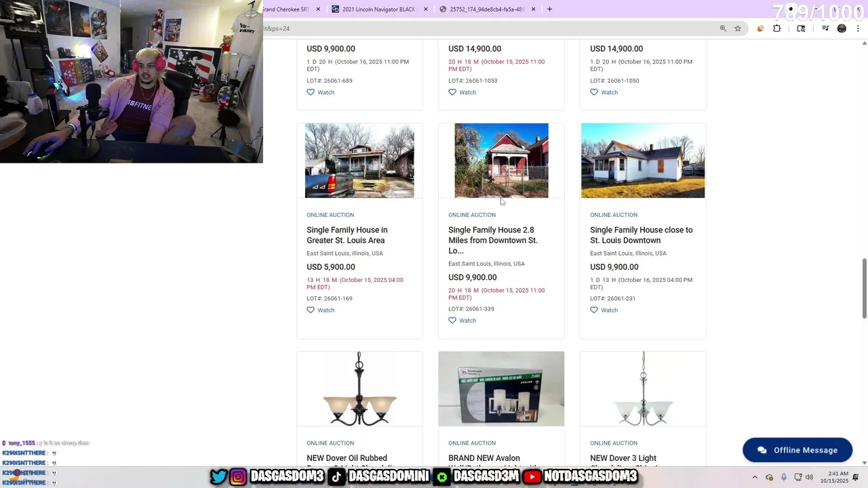Open Single Family House close to St. Louis Downtown
868x488 pixels.
642,235
